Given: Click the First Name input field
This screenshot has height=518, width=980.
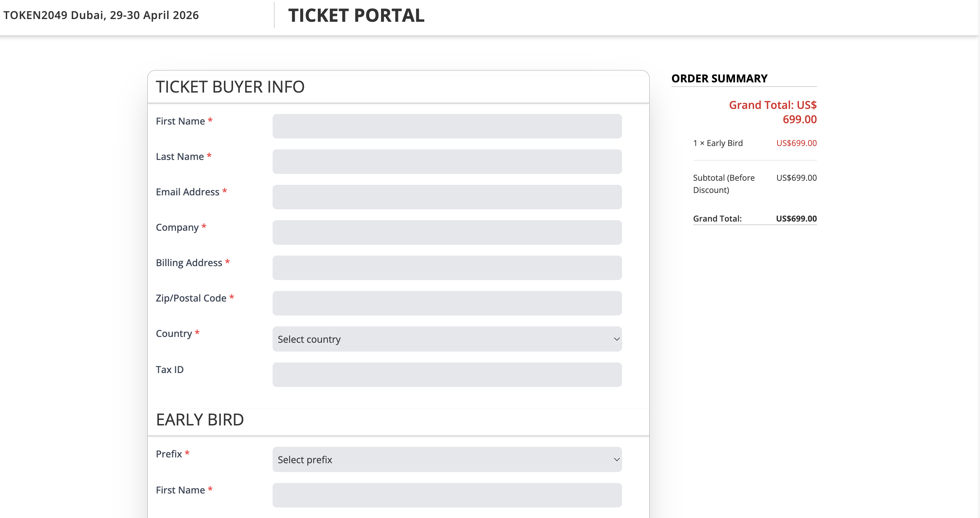Looking at the screenshot, I should click(x=447, y=126).
